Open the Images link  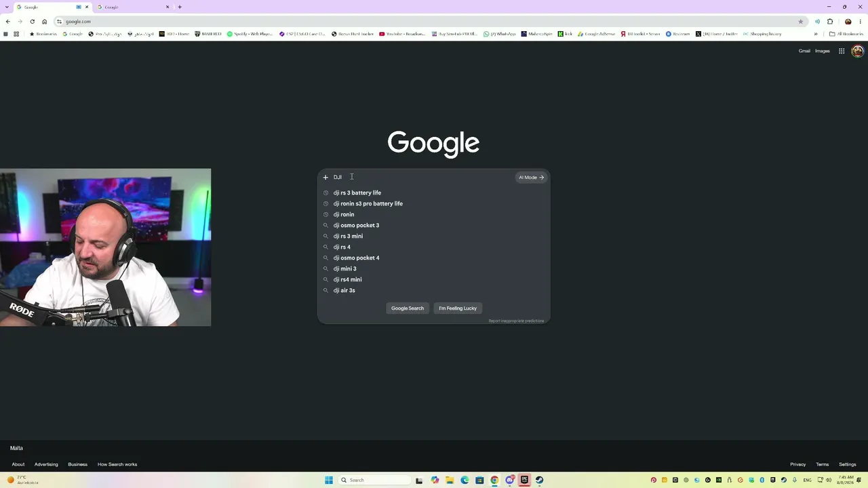pos(823,51)
